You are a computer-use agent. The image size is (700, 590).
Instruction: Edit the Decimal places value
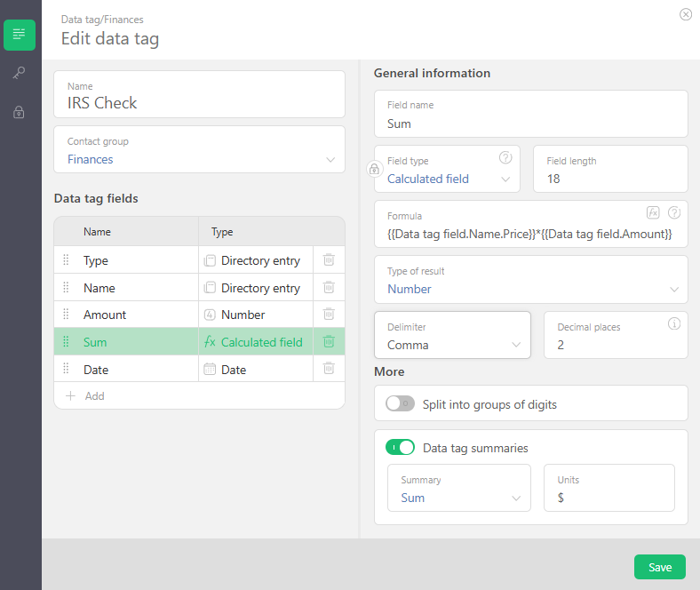tap(616, 335)
